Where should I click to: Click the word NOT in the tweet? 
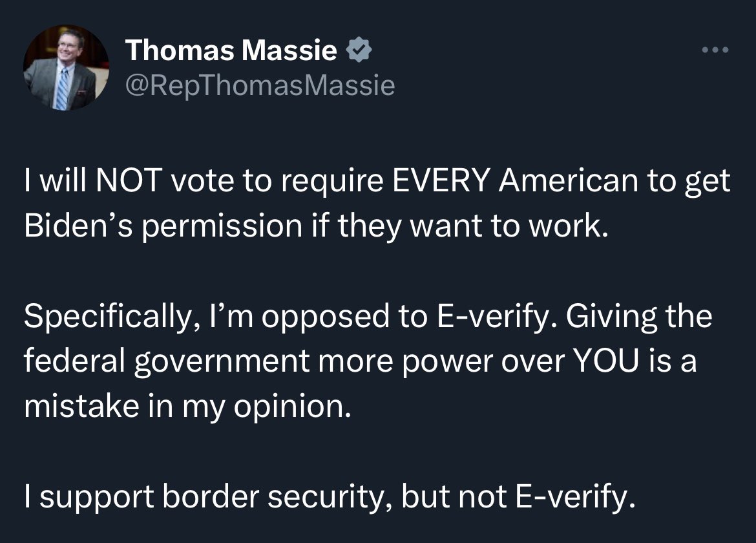(129, 180)
